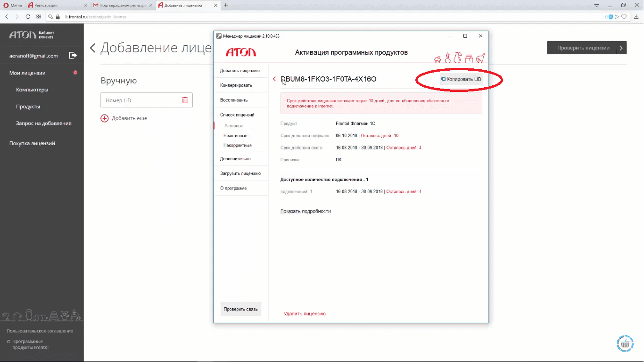Screen dimensions: 644x362
Task: Open the speed dial grid icon
Action: point(39,16)
